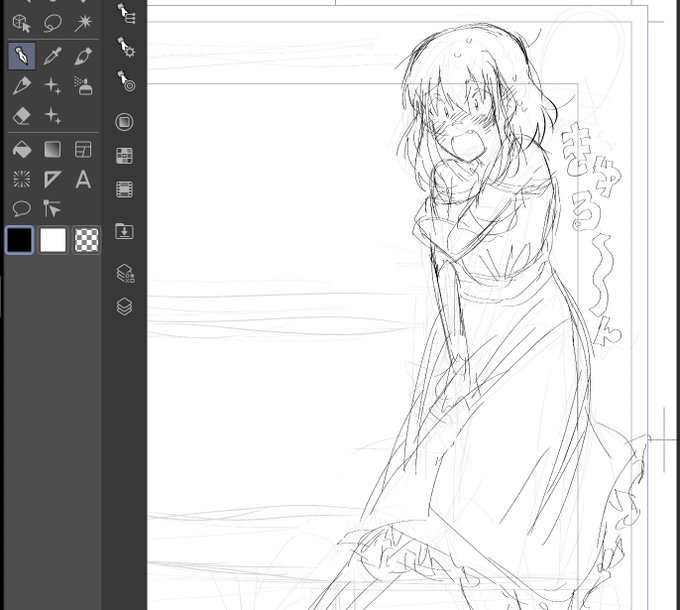Screen dimensions: 680x610
Task: Select the black main drawing color
Action: coord(20,239)
